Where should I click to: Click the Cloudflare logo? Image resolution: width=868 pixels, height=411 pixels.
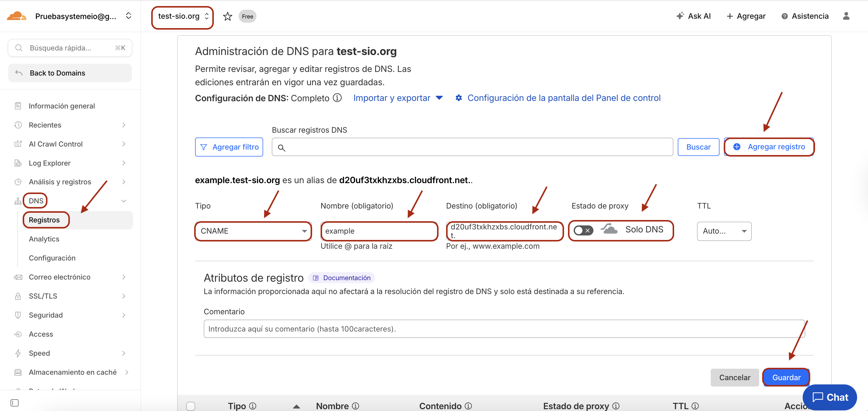[16, 16]
